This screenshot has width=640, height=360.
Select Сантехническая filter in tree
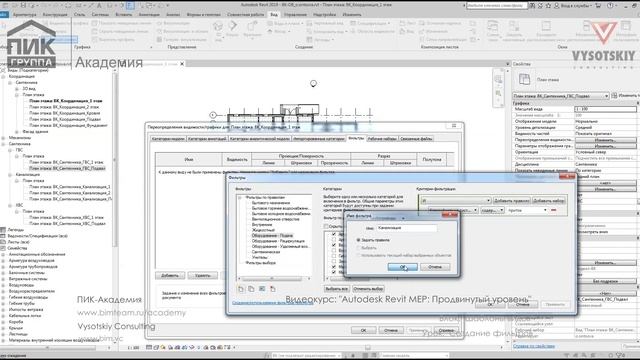click(x=265, y=252)
